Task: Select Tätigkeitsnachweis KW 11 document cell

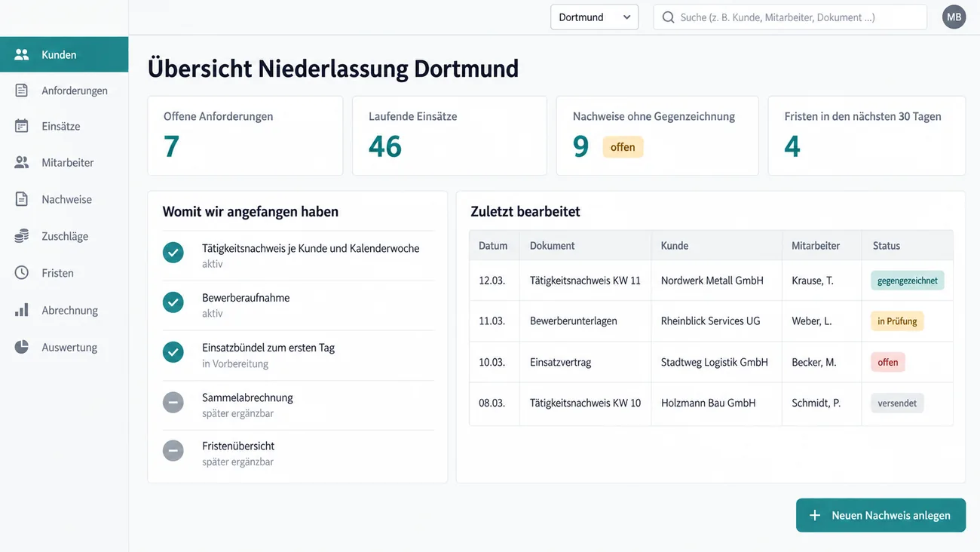Action: pyautogui.click(x=585, y=281)
